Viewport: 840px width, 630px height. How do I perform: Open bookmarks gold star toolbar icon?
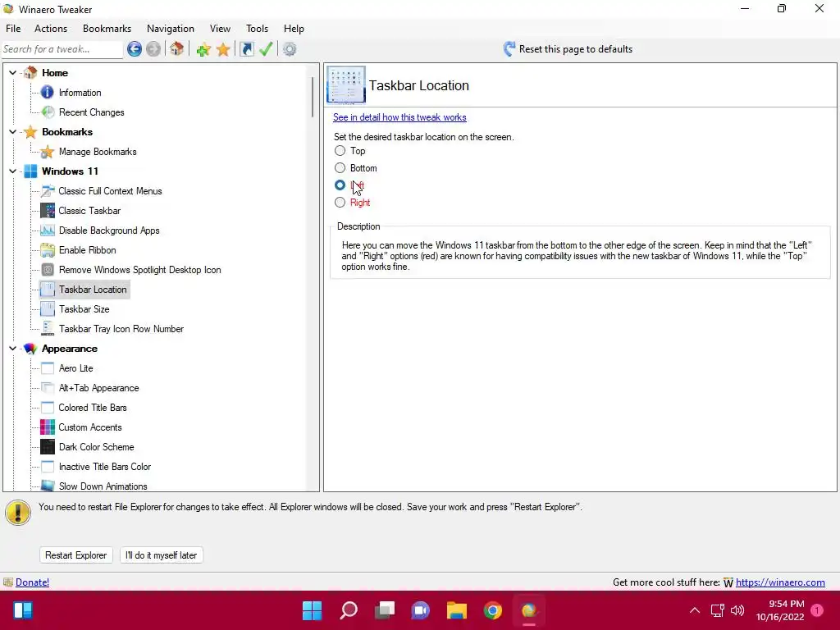[223, 50]
